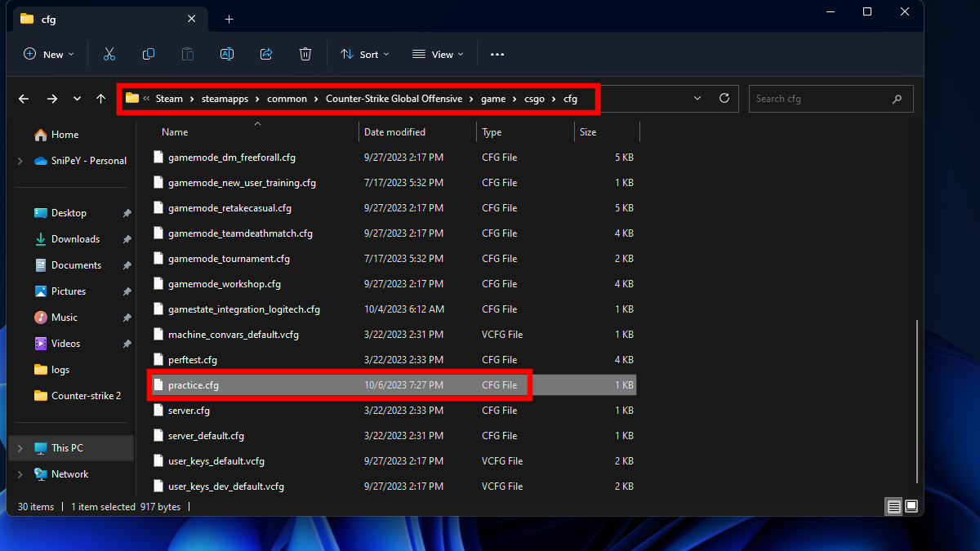Open the Sort dropdown
This screenshot has height=551, width=980.
(364, 54)
